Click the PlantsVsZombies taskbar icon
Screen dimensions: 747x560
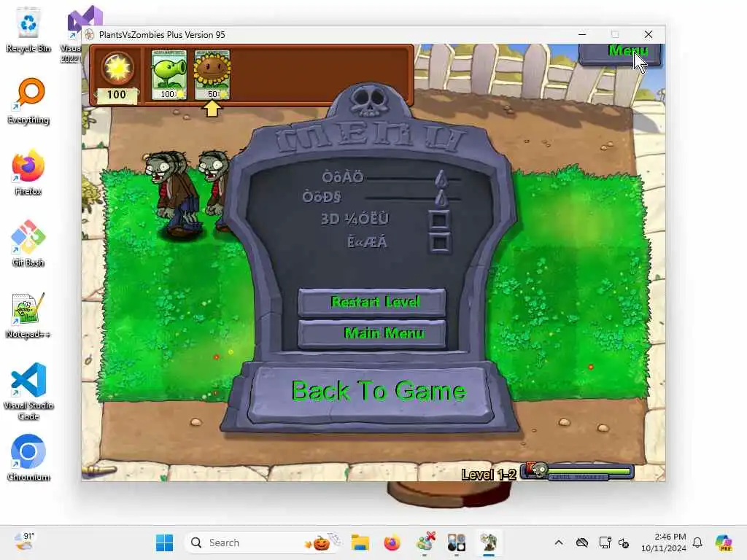point(488,542)
